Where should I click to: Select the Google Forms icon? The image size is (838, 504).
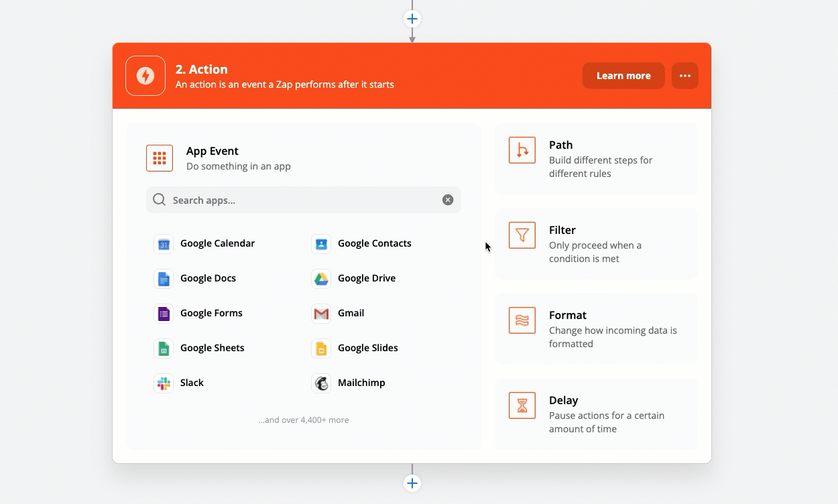pos(164,314)
